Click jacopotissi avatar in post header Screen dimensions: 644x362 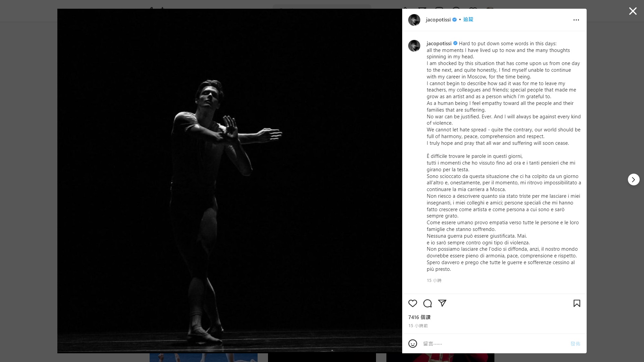click(414, 20)
